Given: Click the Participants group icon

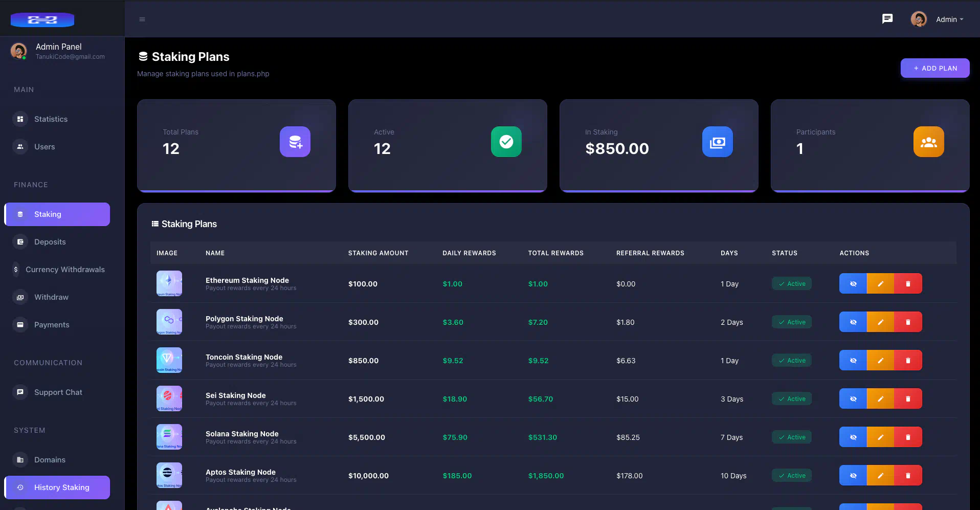Looking at the screenshot, I should point(928,142).
